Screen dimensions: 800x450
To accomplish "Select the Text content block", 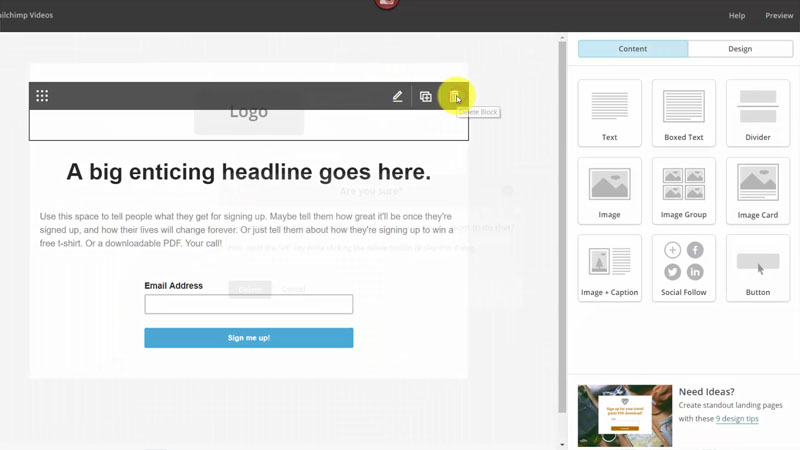I will click(x=609, y=113).
